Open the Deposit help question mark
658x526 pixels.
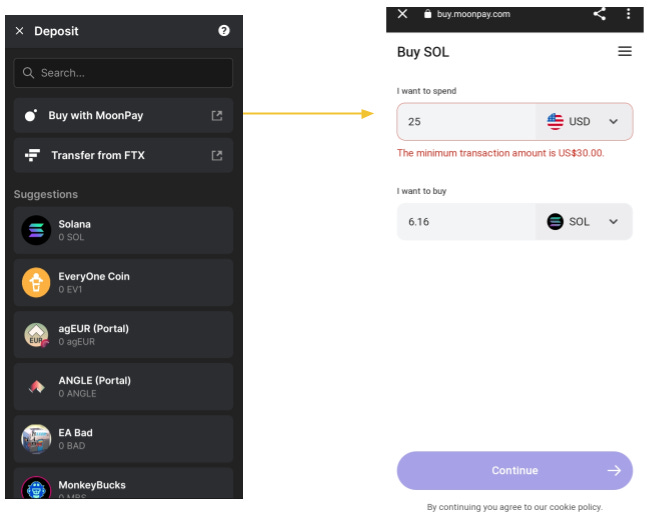click(224, 30)
